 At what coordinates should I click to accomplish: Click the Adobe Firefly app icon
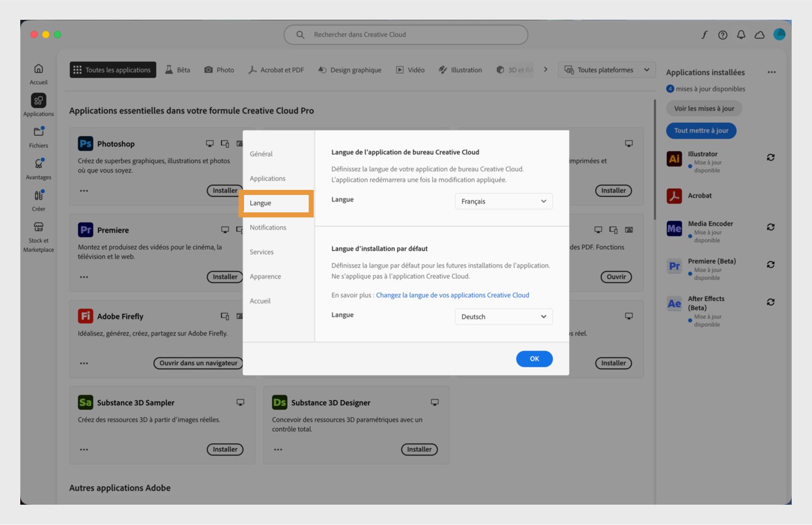coord(85,316)
